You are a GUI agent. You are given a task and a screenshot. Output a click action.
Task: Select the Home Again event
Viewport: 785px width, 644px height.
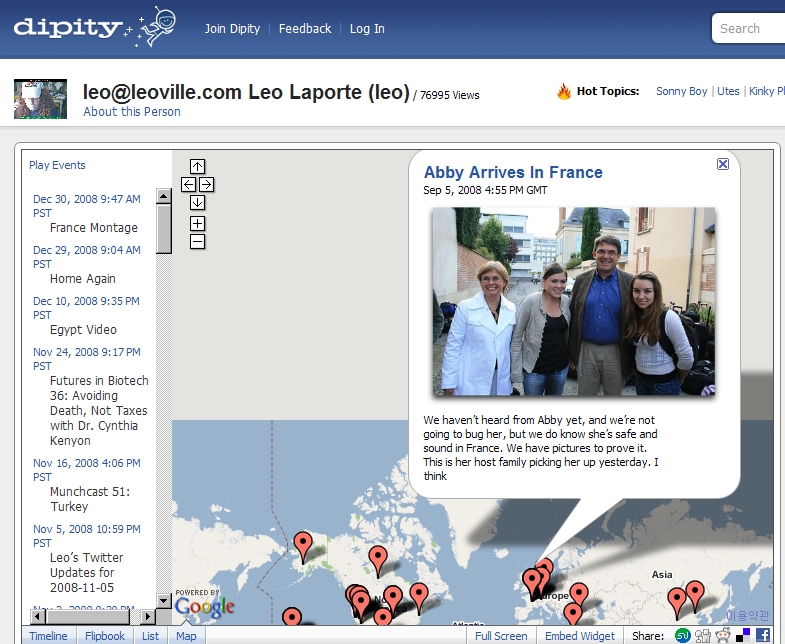(83, 279)
